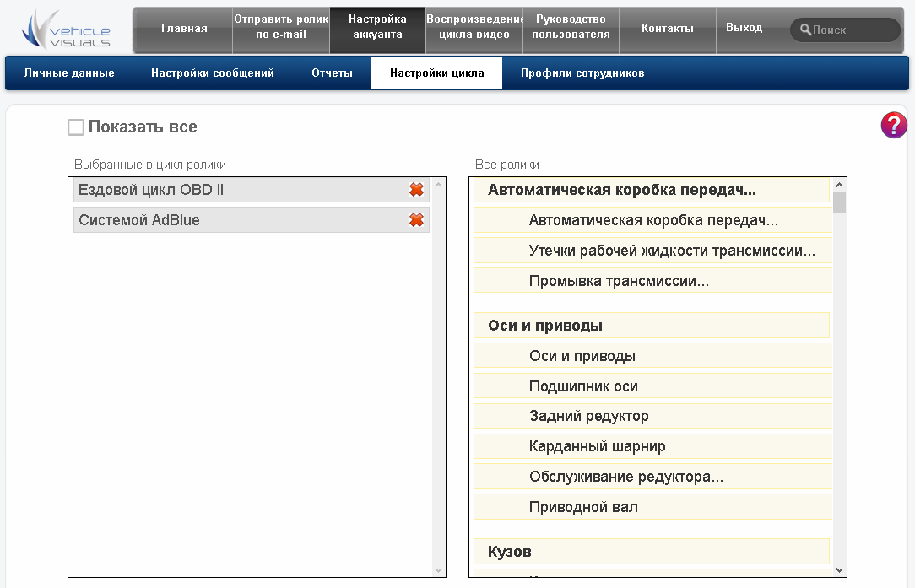Select 'Ездовой цикл OBD II' in selected list
Viewport: 915px width, 588px height.
tap(252, 190)
